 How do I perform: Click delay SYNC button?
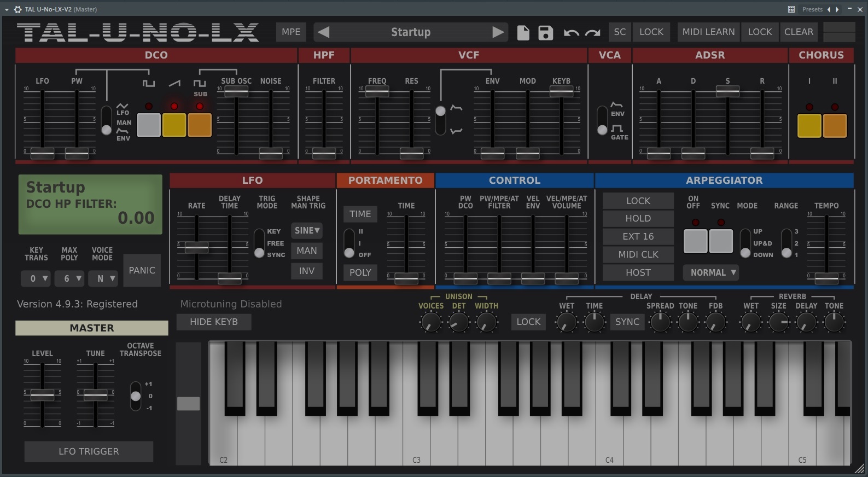(x=627, y=322)
